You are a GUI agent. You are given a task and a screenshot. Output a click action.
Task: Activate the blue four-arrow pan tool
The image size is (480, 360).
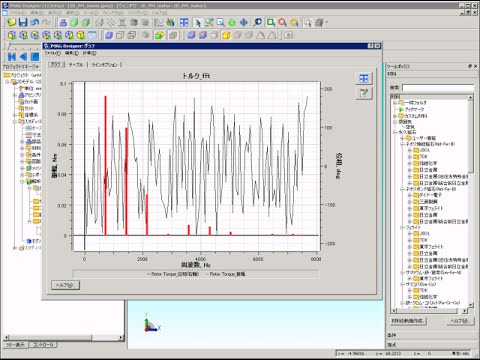[x=244, y=22]
